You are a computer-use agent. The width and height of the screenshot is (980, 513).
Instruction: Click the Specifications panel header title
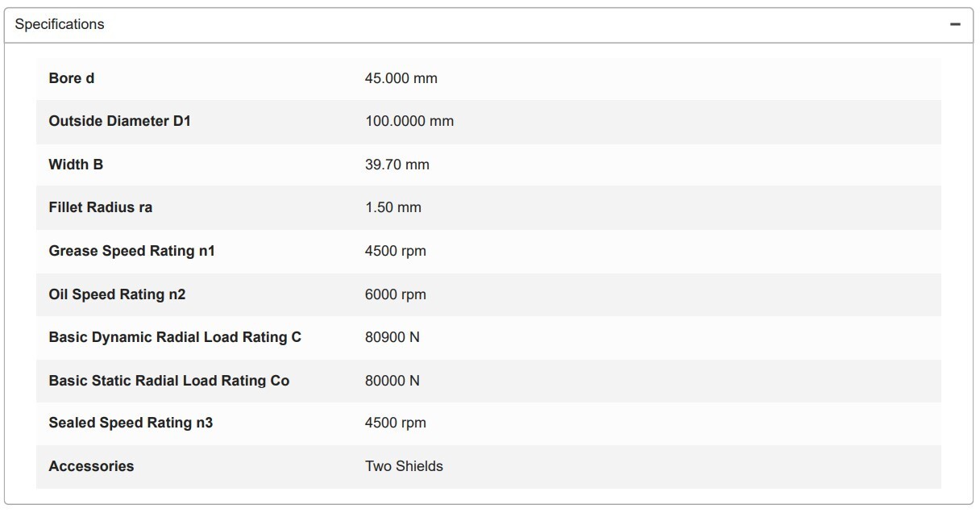point(60,24)
